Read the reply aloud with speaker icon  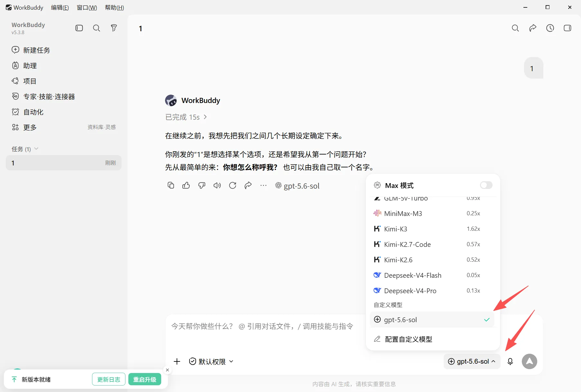point(217,185)
